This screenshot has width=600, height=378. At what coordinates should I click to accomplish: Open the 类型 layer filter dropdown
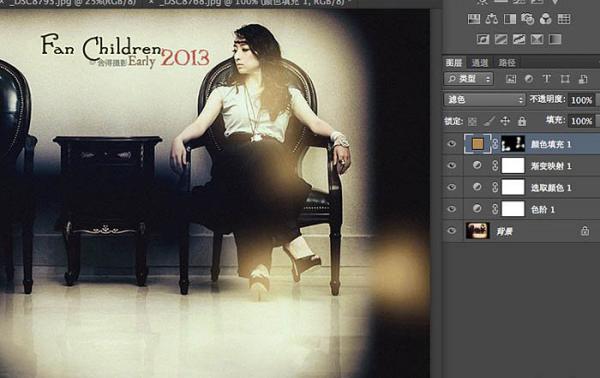tap(468, 79)
